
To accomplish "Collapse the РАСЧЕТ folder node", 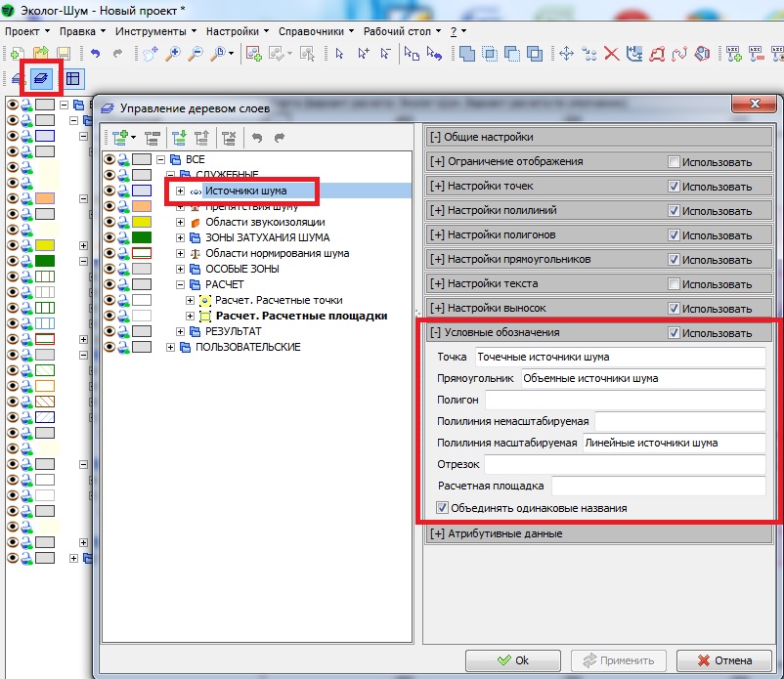I will [x=181, y=284].
